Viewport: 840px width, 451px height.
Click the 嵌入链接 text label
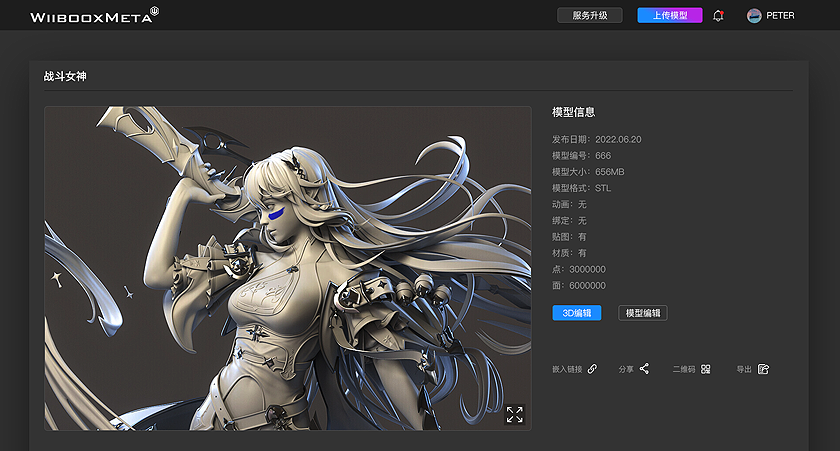click(x=567, y=369)
